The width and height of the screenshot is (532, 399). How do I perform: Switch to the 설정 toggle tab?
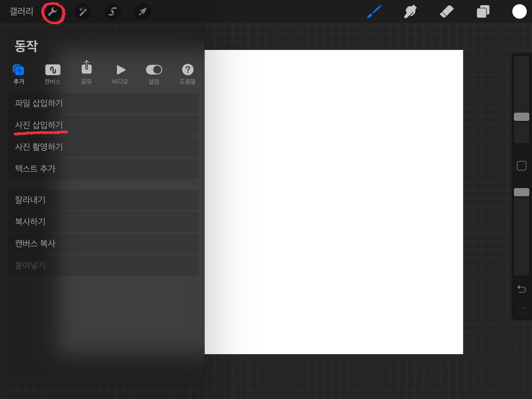pos(154,74)
